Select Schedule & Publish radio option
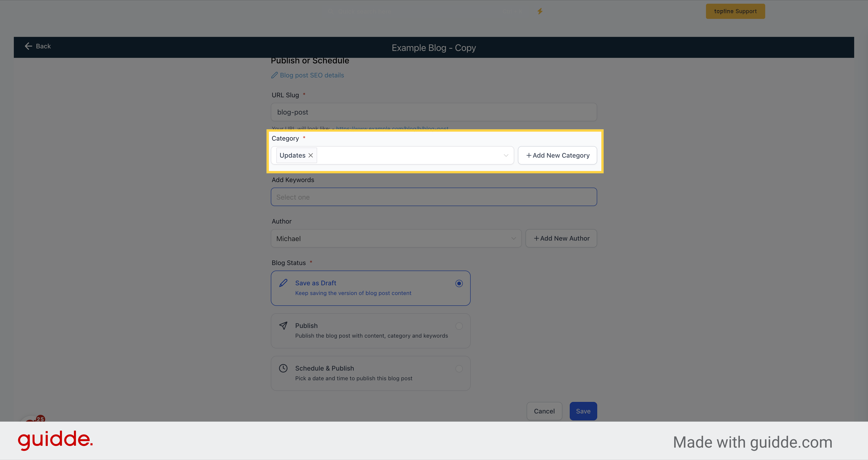868x460 pixels. point(459,369)
